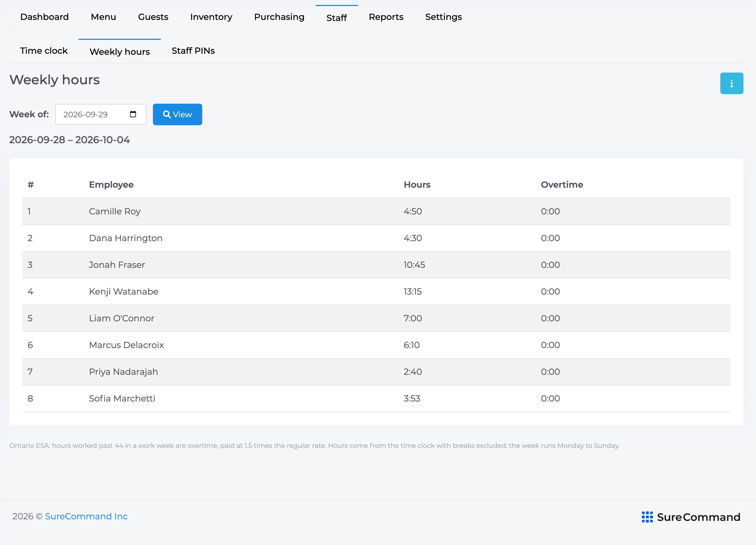Switch to Time clock sub-tab
The image size is (756, 545).
coord(44,51)
